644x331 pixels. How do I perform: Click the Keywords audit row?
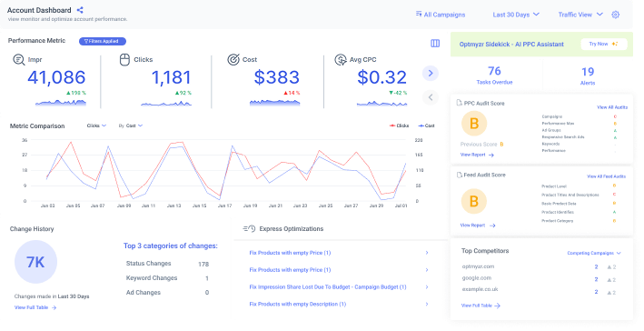(x=580, y=144)
